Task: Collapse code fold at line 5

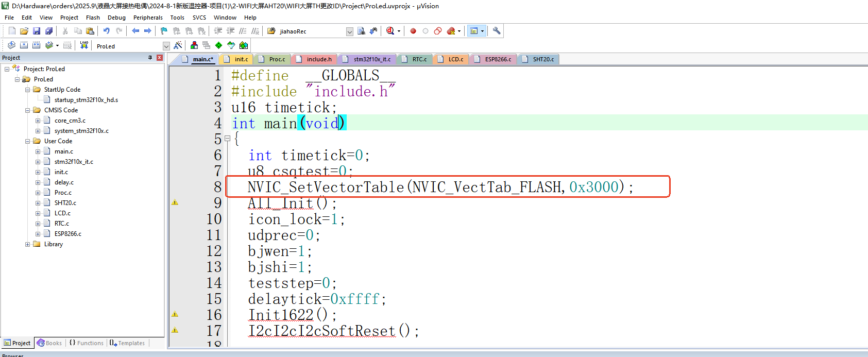Action: coord(227,139)
